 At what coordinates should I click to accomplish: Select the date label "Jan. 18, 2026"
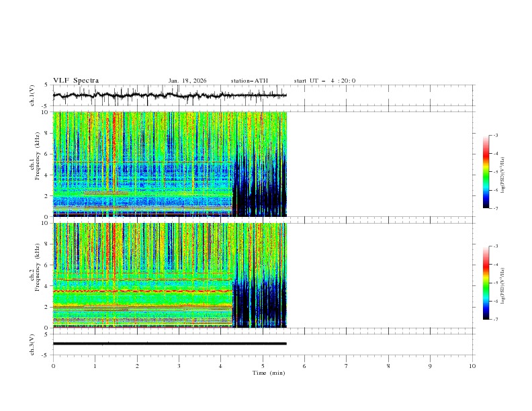(187, 81)
